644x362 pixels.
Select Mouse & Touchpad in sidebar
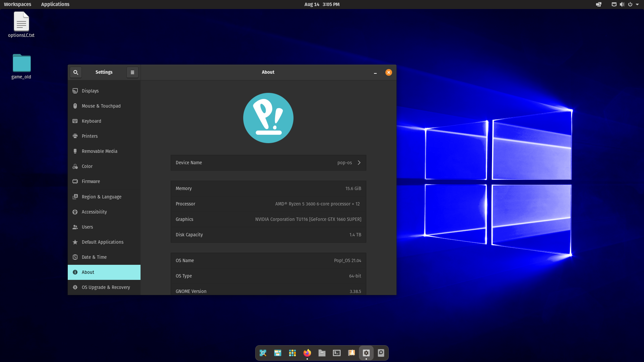pyautogui.click(x=101, y=106)
